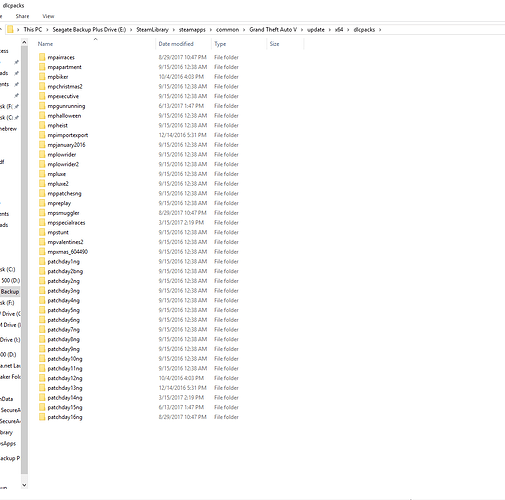505x500 pixels.
Task: Expand the chevron after dlcpacks breadcrumb
Action: 380,30
